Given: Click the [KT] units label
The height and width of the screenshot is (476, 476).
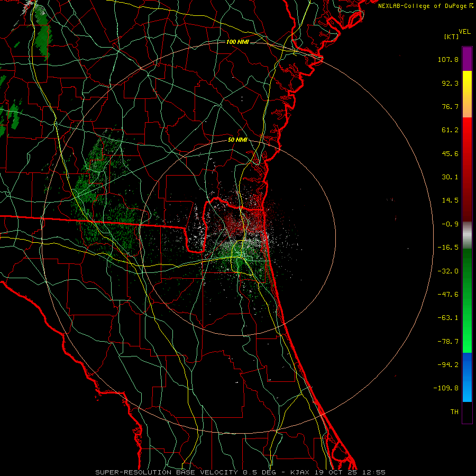Looking at the screenshot, I should pos(451,36).
